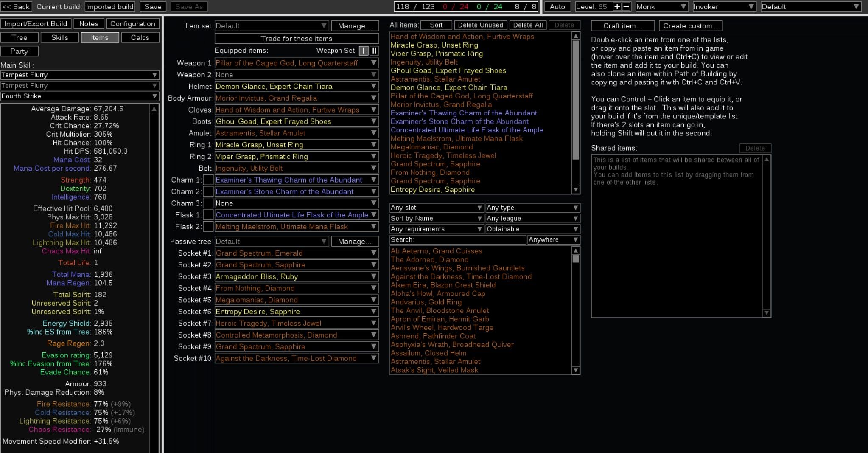Click up arrow on stats panel scrollbar
Image resolution: width=868 pixels, height=453 pixels.
(x=154, y=109)
